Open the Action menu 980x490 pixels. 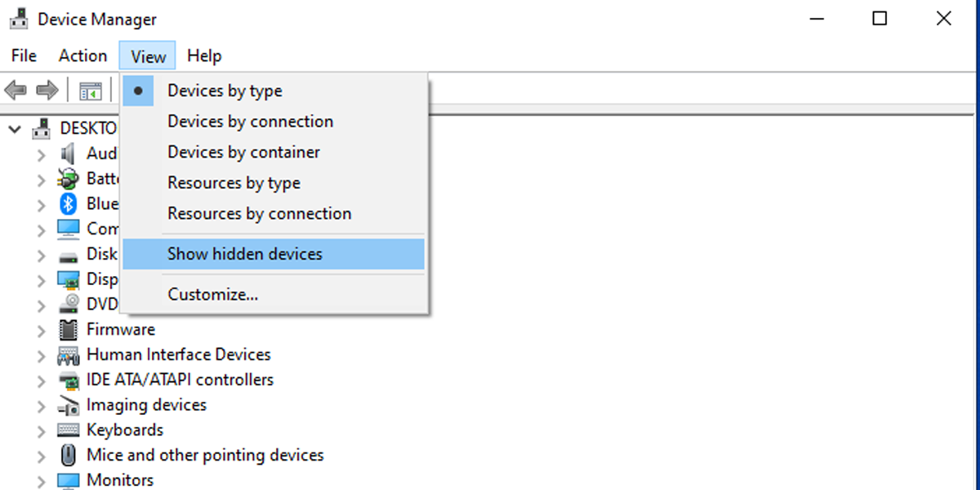click(x=82, y=56)
